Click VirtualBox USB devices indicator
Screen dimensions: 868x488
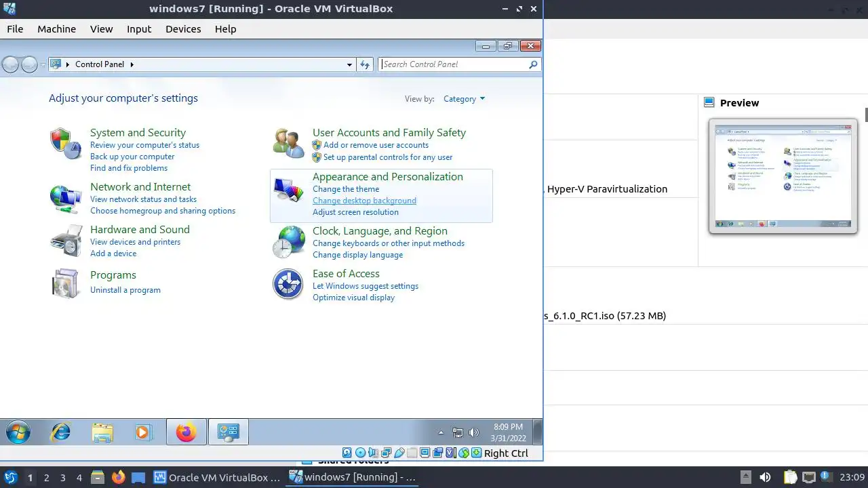399,453
